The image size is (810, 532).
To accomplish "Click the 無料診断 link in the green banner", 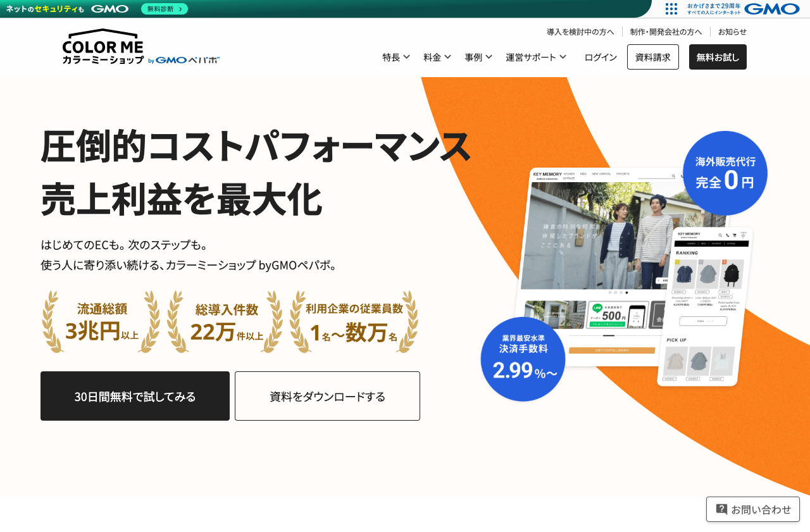I will 164,9.
